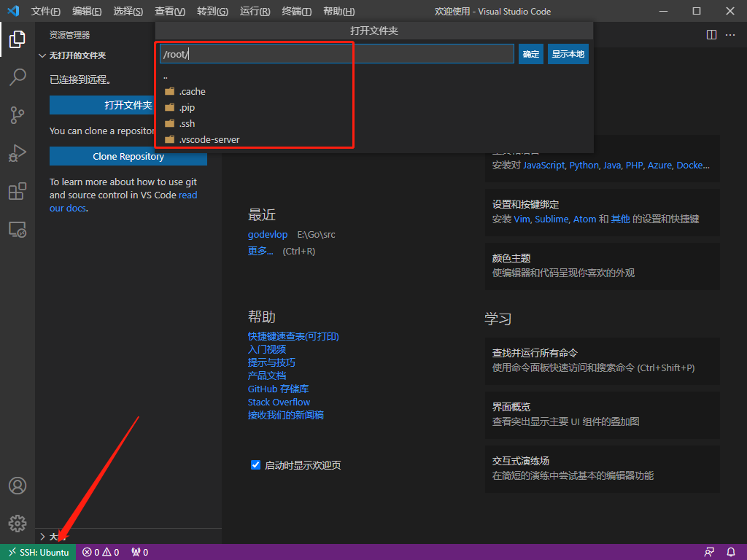Click the 更多... recent link
747x560 pixels.
coord(260,251)
